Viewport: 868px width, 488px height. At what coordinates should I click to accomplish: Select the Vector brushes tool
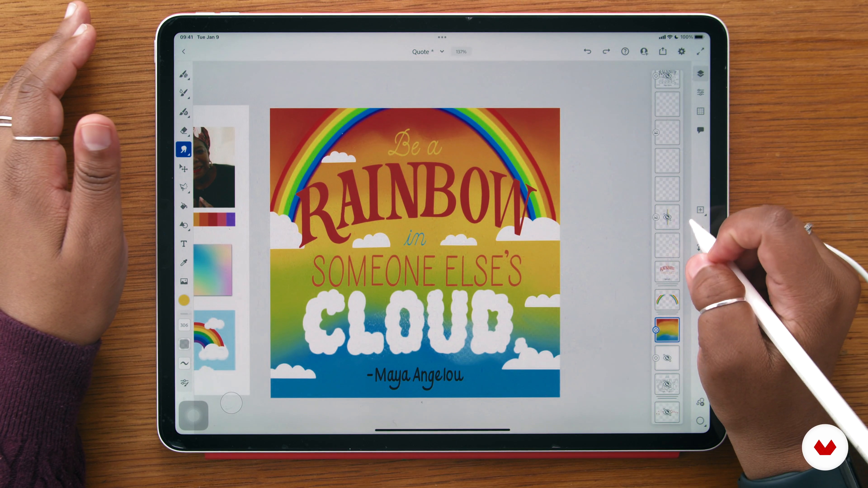pyautogui.click(x=184, y=111)
